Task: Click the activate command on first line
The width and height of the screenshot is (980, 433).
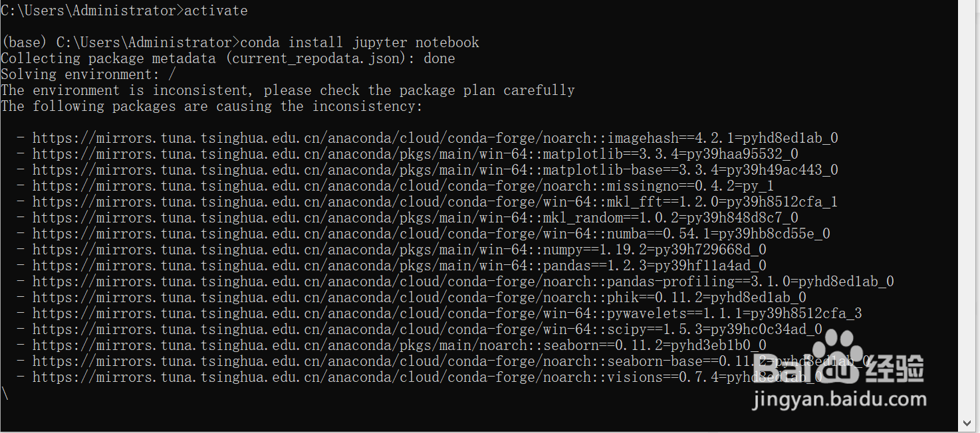Action: point(215,11)
